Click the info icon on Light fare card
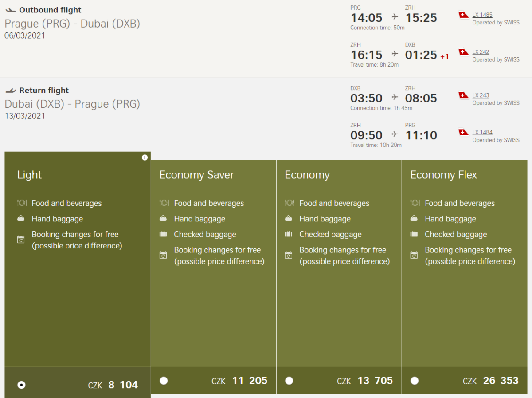 [x=145, y=158]
